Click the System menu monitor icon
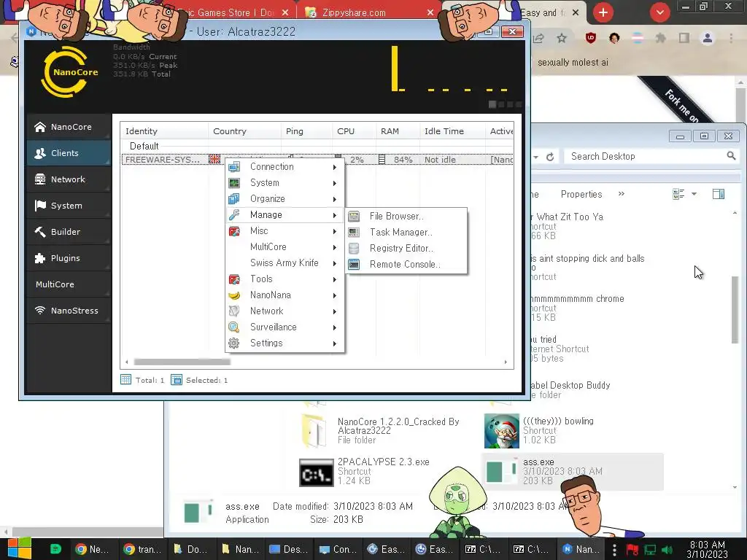 234,183
